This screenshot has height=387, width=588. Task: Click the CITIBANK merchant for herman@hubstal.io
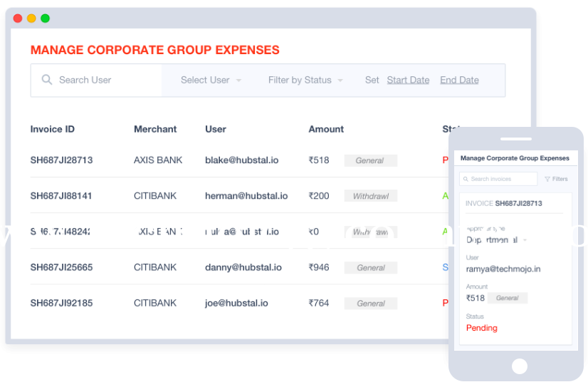click(x=155, y=196)
